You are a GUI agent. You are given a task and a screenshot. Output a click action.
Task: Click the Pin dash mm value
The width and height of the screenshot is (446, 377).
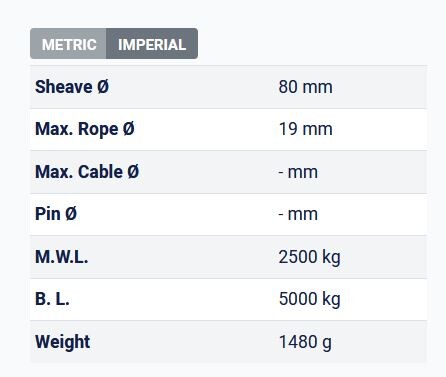coord(298,214)
